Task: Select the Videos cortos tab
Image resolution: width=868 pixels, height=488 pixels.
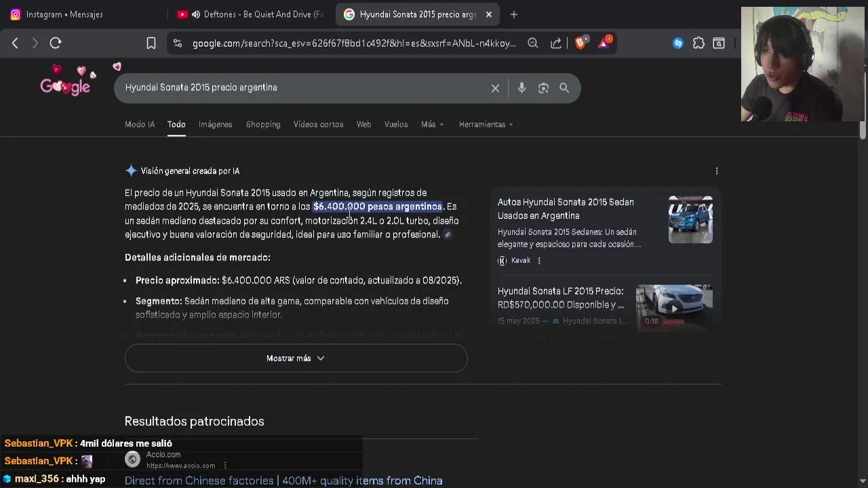Action: [318, 125]
